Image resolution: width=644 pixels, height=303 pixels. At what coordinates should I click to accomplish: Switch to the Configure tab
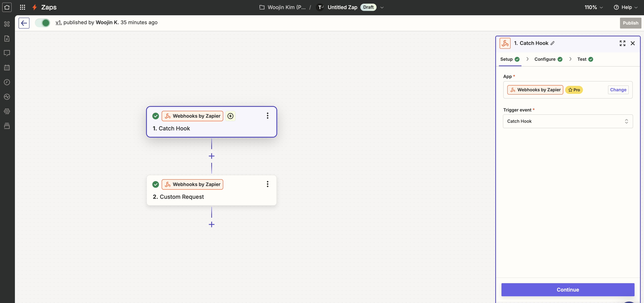pyautogui.click(x=548, y=59)
